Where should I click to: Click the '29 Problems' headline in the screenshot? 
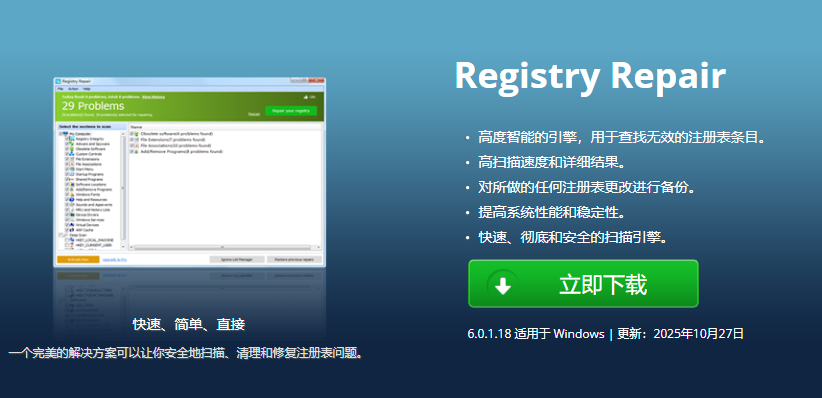pos(93,106)
